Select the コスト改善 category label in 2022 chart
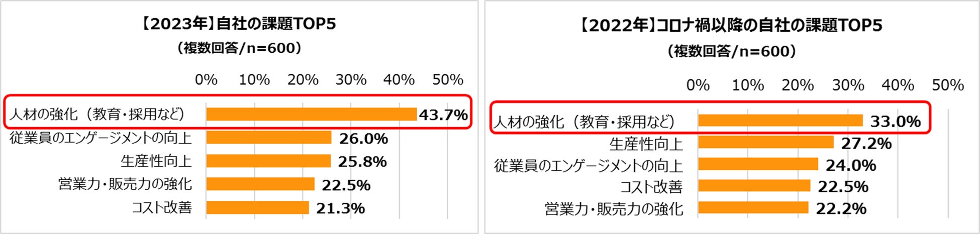This screenshot has height=234, width=980. 651,187
